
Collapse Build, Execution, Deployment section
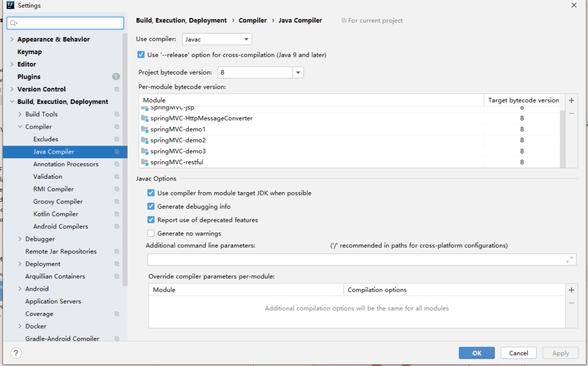pyautogui.click(x=12, y=102)
